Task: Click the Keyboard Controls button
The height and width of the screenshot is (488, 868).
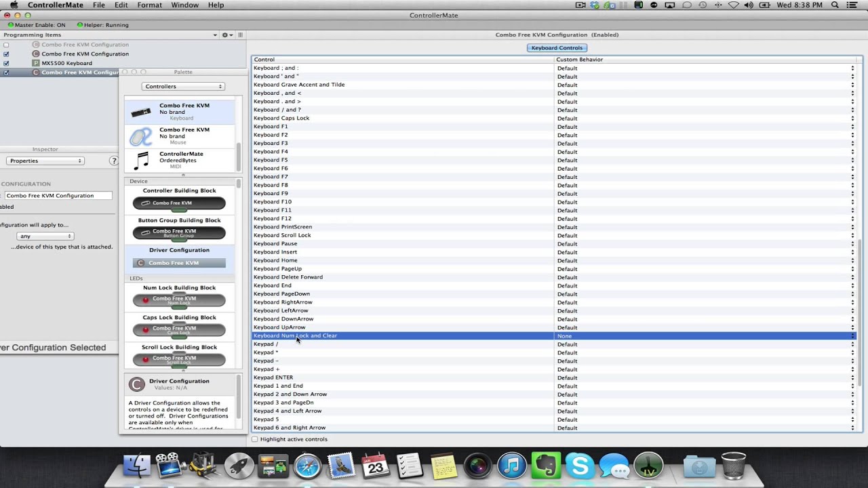Action: (557, 47)
